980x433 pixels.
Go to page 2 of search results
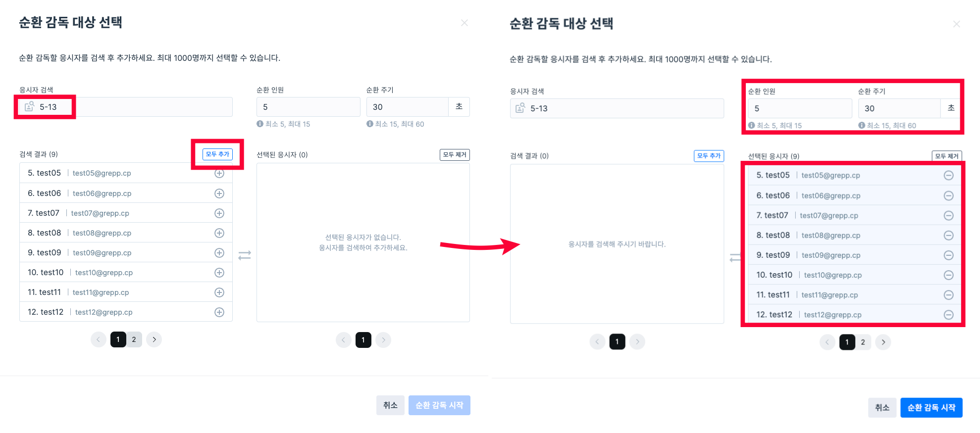tap(134, 339)
